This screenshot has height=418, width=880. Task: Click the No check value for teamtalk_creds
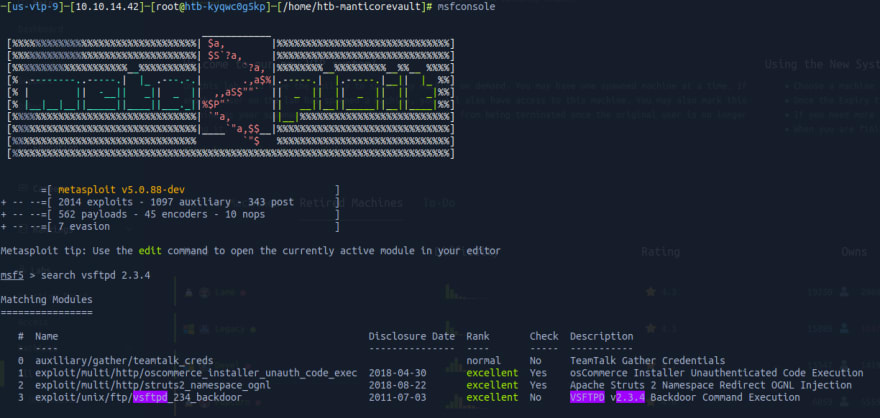pyautogui.click(x=535, y=360)
